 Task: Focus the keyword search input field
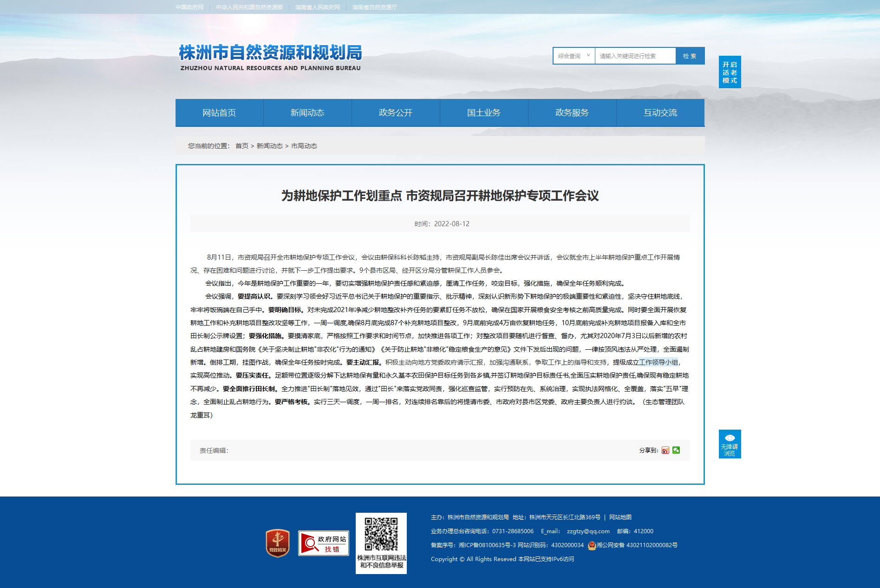[x=635, y=56]
